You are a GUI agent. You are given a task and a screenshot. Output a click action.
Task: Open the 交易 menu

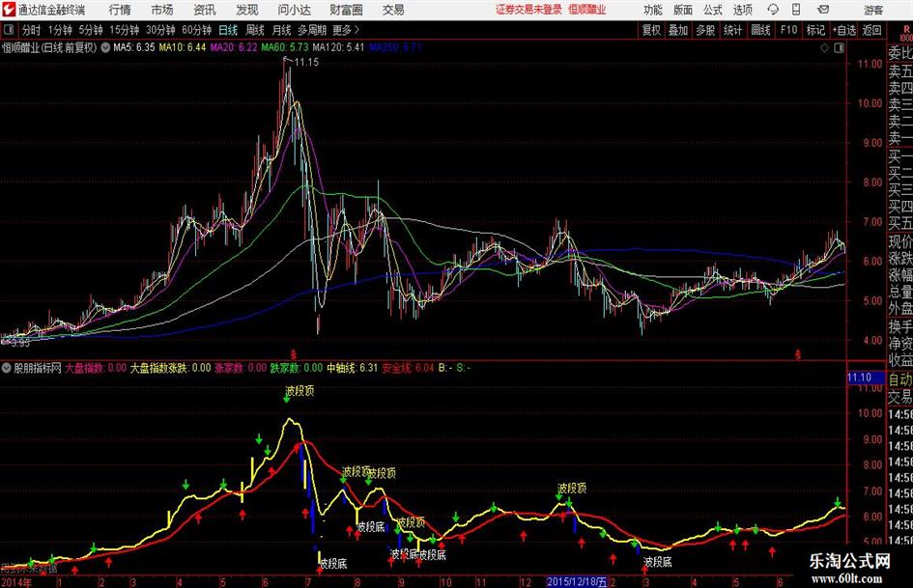[393, 10]
